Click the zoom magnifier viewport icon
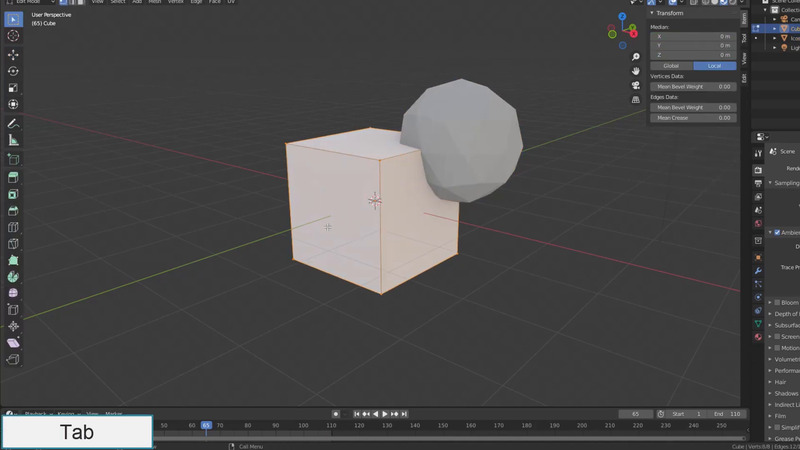Screen dimensions: 800x450 636,57
